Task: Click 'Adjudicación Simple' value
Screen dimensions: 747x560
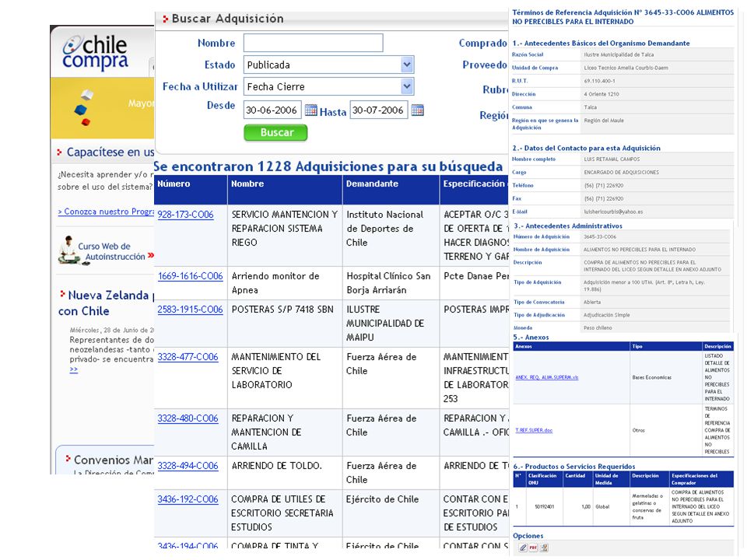Action: point(606,315)
